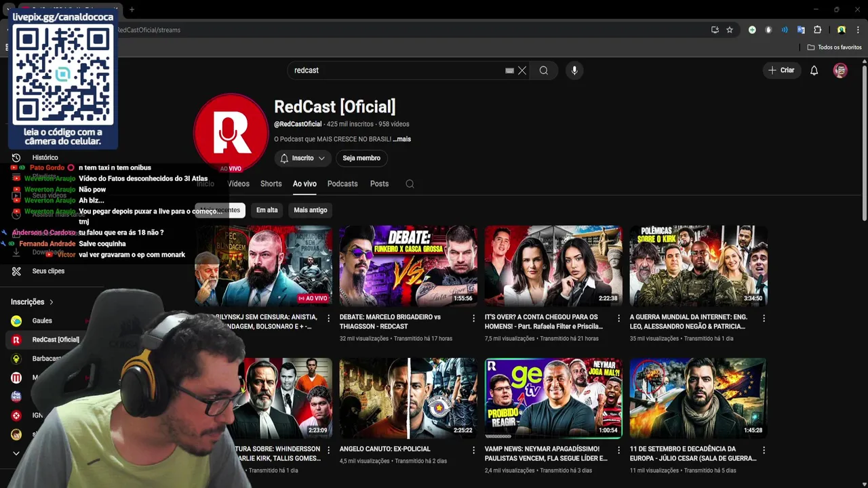Start voice search with the microphone icon
Image resolution: width=868 pixels, height=488 pixels.
point(574,70)
